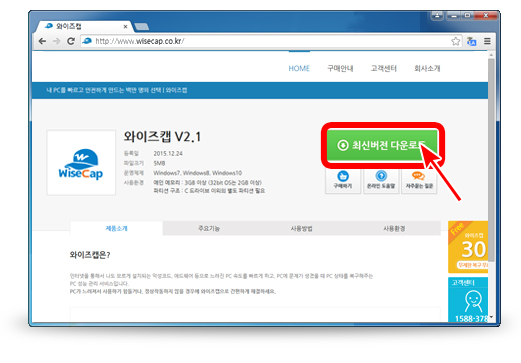Click the browser forward arrow
The width and height of the screenshot is (521, 363).
pos(56,41)
